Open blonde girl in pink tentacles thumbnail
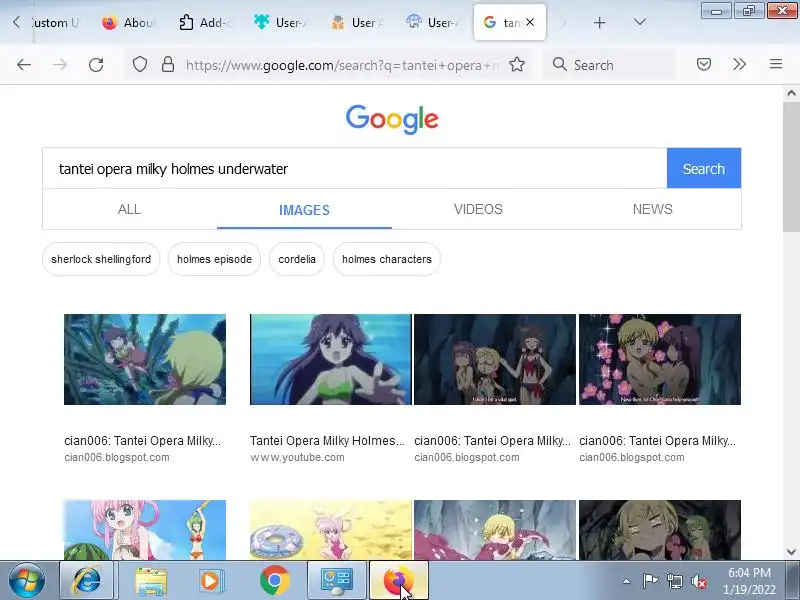This screenshot has height=600, width=800. [x=495, y=530]
